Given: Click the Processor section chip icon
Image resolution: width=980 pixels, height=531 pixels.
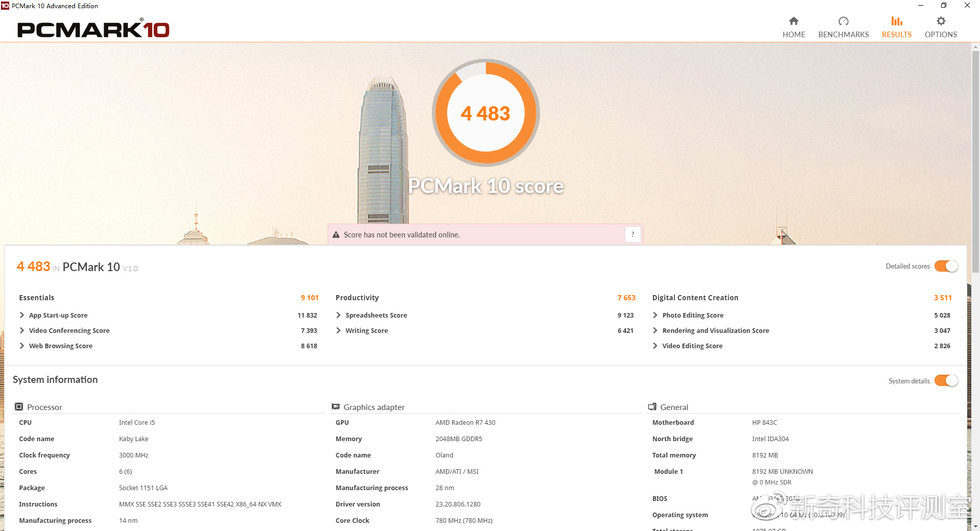Looking at the screenshot, I should tap(19, 407).
